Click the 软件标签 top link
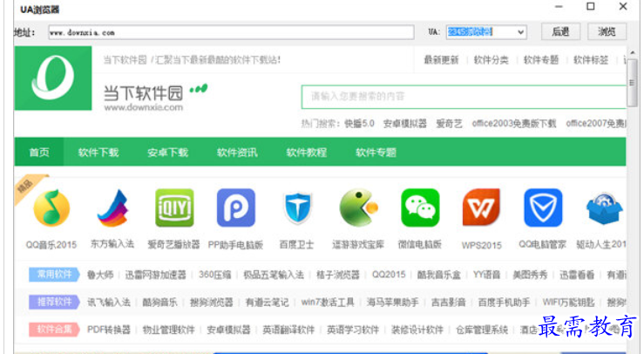644x354 pixels. [x=591, y=60]
